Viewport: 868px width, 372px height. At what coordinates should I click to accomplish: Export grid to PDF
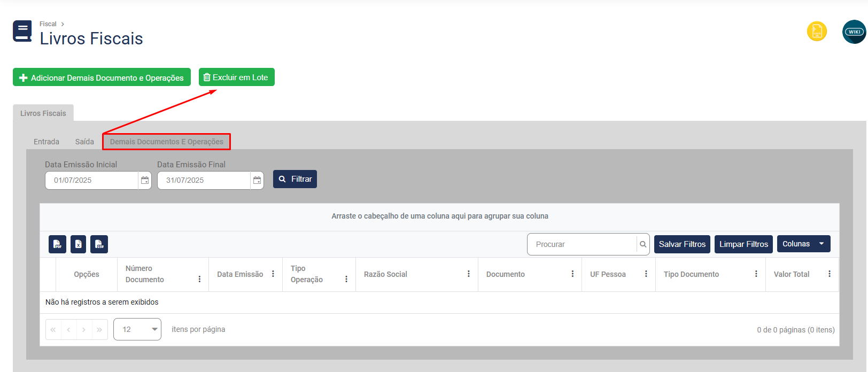57,244
